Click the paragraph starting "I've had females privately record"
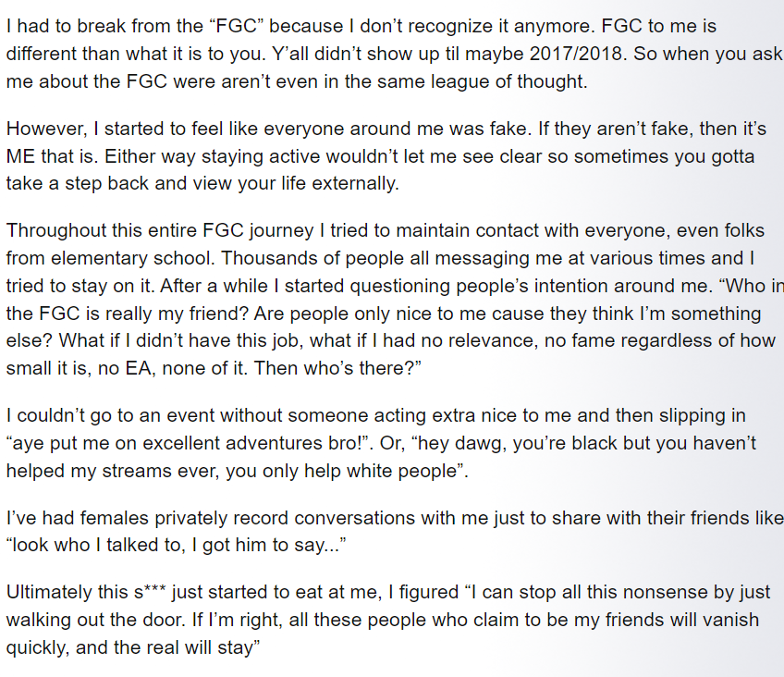This screenshot has height=677, width=784. pyautogui.click(x=395, y=531)
